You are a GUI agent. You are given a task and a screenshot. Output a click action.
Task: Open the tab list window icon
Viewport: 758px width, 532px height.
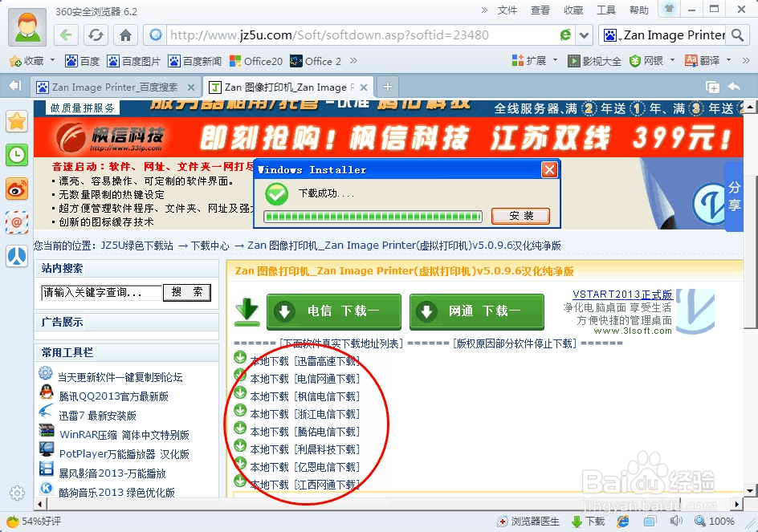tap(712, 87)
